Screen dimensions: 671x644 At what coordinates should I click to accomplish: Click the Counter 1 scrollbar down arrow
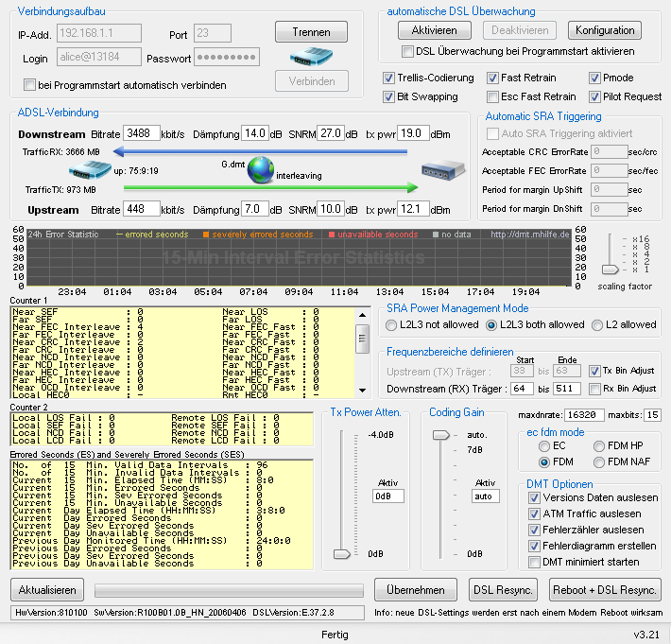click(x=362, y=389)
